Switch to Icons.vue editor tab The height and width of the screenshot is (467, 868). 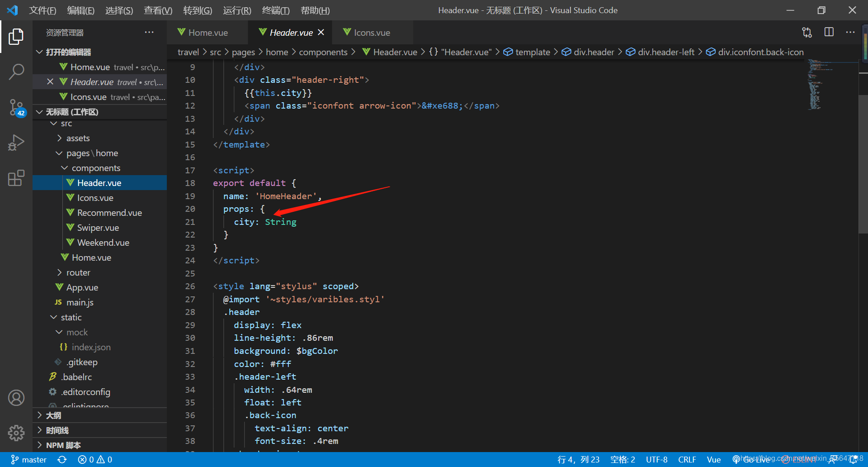(372, 32)
